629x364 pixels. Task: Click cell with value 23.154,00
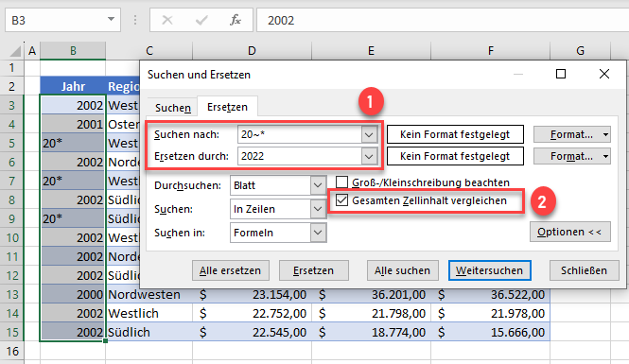click(252, 295)
